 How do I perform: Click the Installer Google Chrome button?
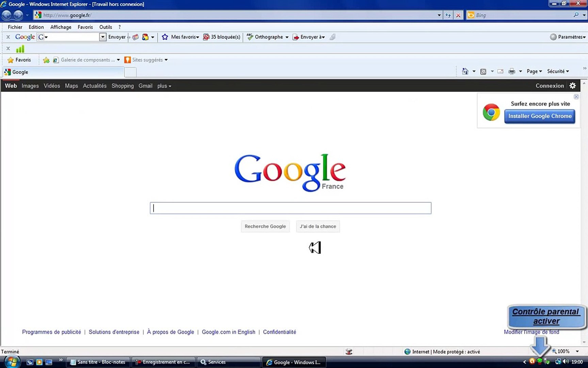point(540,116)
